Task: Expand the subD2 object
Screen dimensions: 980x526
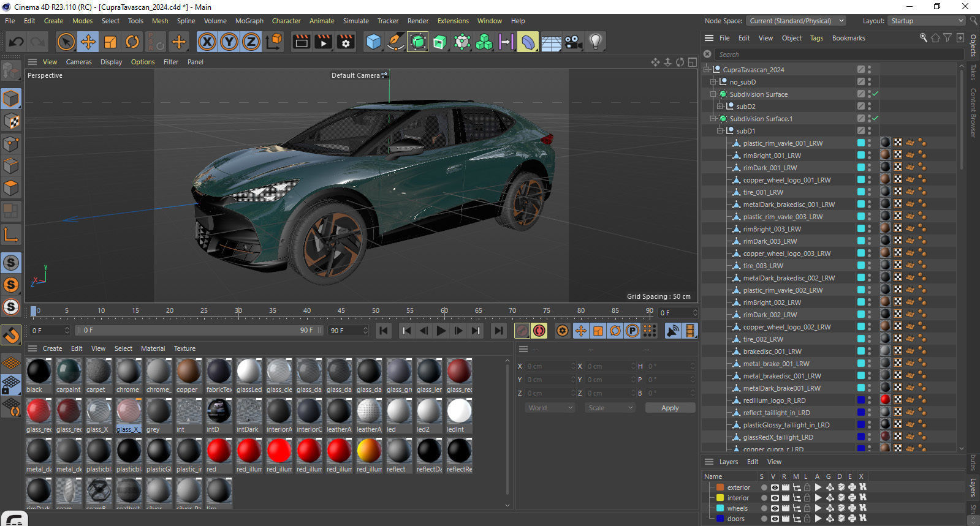Action: pyautogui.click(x=720, y=106)
